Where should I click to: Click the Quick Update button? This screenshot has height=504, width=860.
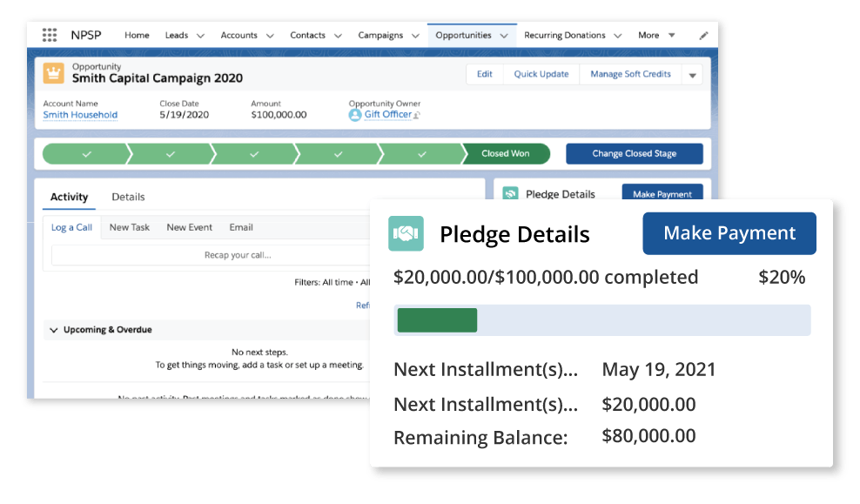point(541,74)
